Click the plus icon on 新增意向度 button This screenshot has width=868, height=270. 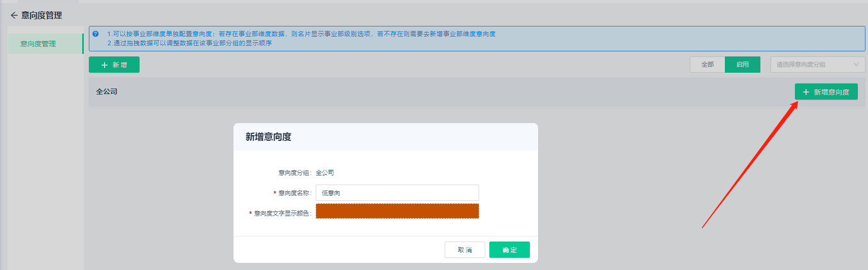(x=806, y=92)
